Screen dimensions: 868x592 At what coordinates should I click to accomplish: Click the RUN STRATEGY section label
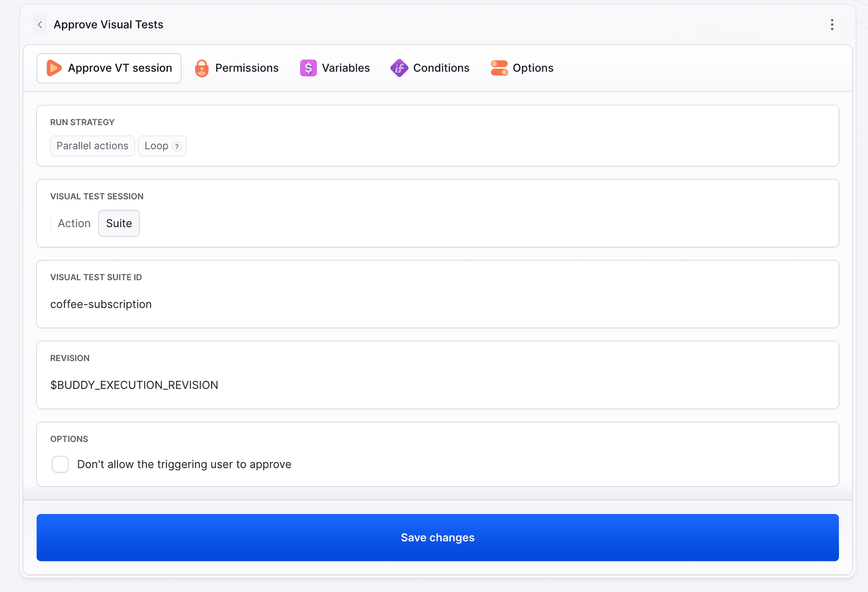click(x=82, y=122)
